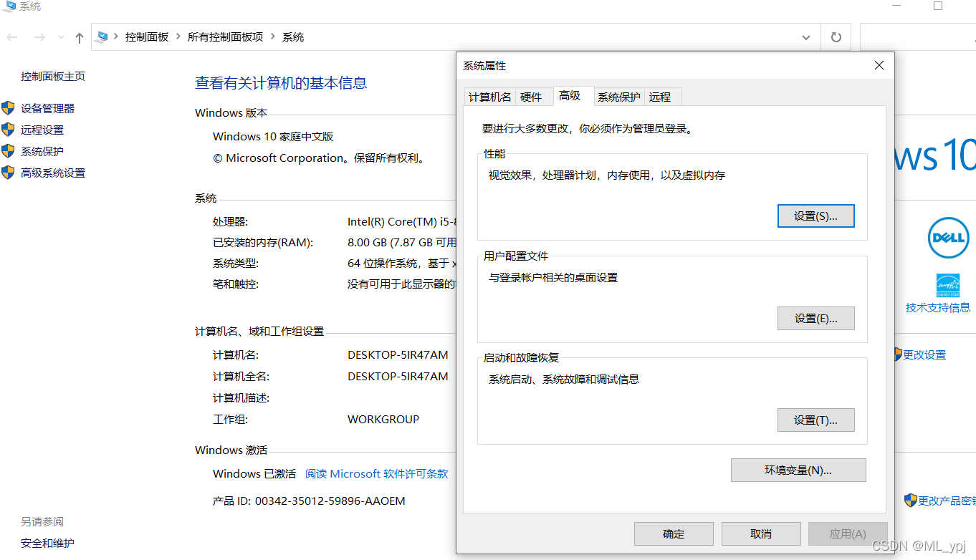The image size is (976, 560).
Task: Confirm dialog with the 确定 button
Action: click(673, 534)
